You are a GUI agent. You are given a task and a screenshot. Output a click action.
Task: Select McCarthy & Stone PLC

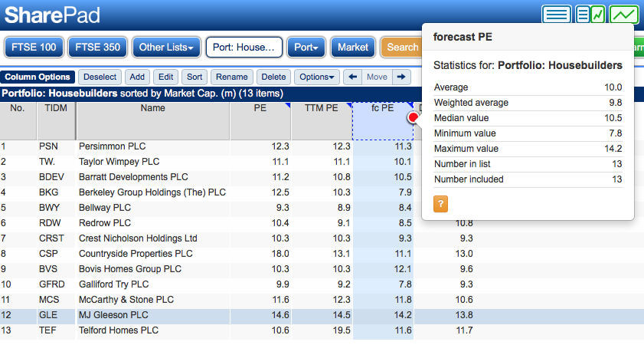tap(126, 300)
